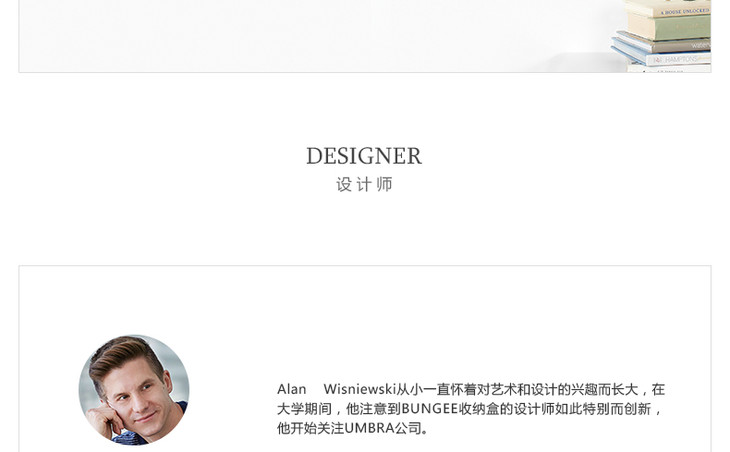The height and width of the screenshot is (452, 730).
Task: Click the DESIGNER section heading
Action: point(364,156)
